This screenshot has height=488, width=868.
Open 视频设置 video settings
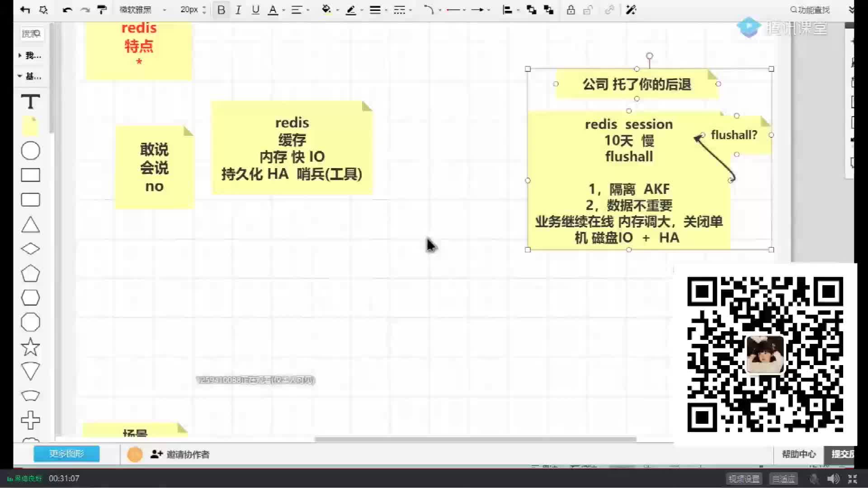pyautogui.click(x=744, y=479)
